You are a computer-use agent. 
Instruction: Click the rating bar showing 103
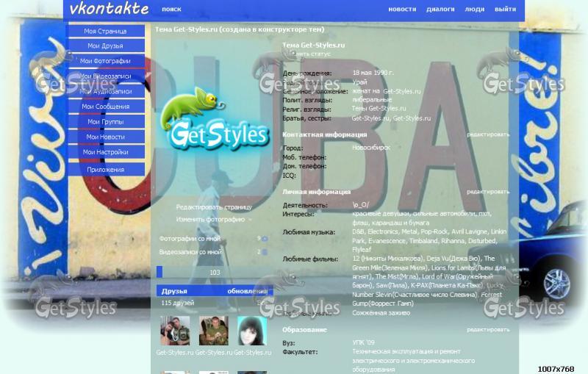click(x=215, y=272)
